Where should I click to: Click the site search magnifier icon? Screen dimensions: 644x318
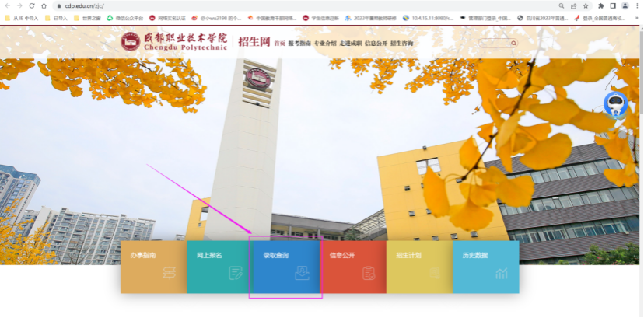tap(513, 43)
